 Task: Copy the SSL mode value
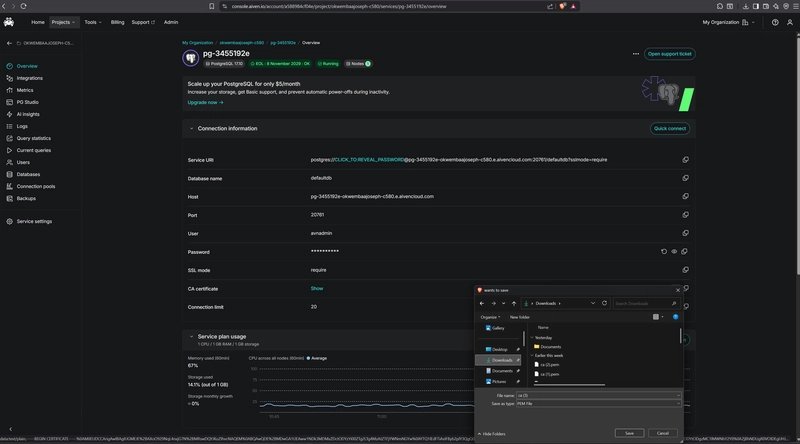tap(685, 270)
